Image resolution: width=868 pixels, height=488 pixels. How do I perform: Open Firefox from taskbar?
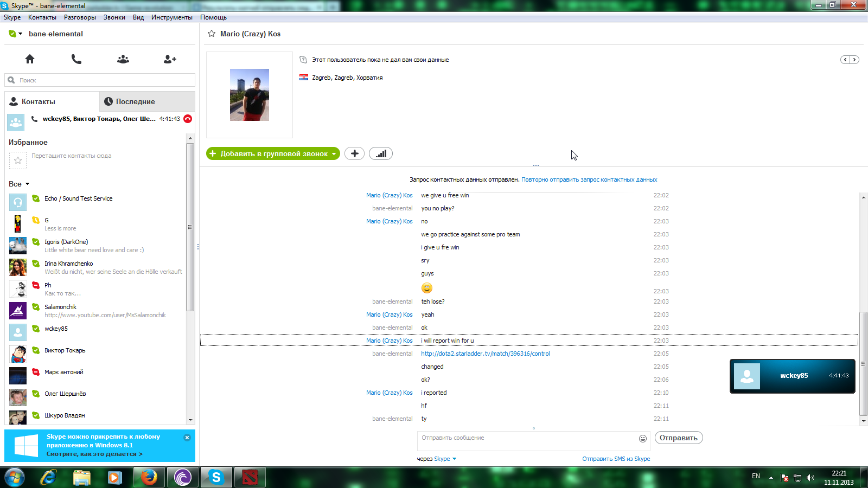coord(149,477)
